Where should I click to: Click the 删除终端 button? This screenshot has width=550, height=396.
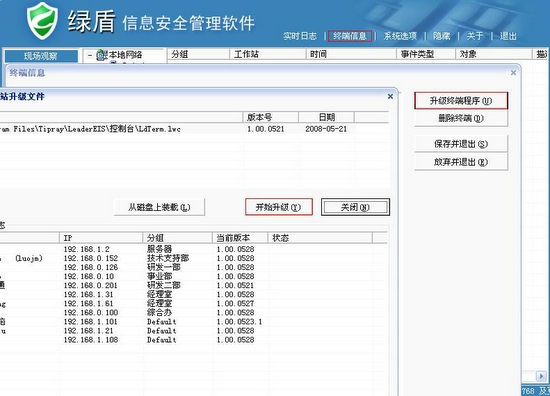pos(461,118)
